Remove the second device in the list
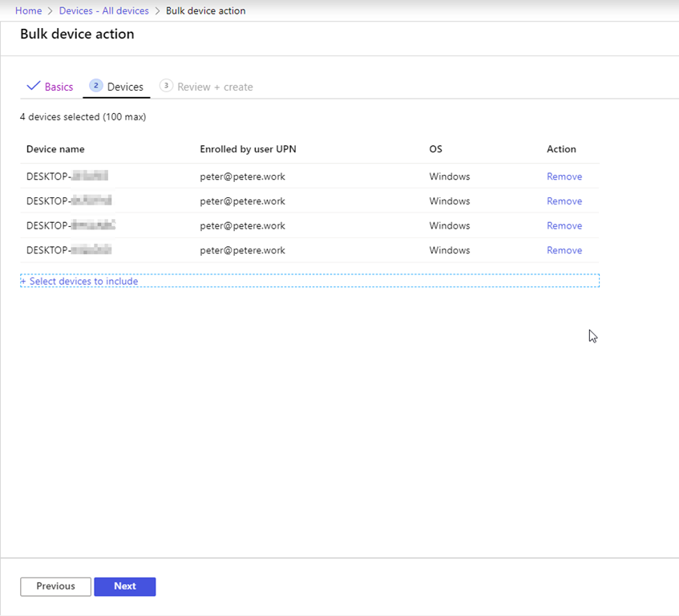 pyautogui.click(x=564, y=201)
